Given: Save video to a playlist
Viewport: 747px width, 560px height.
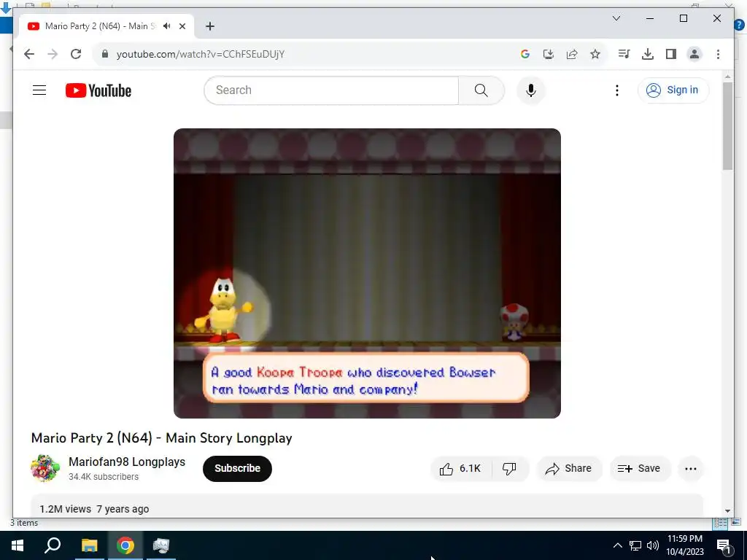Looking at the screenshot, I should tap(639, 469).
